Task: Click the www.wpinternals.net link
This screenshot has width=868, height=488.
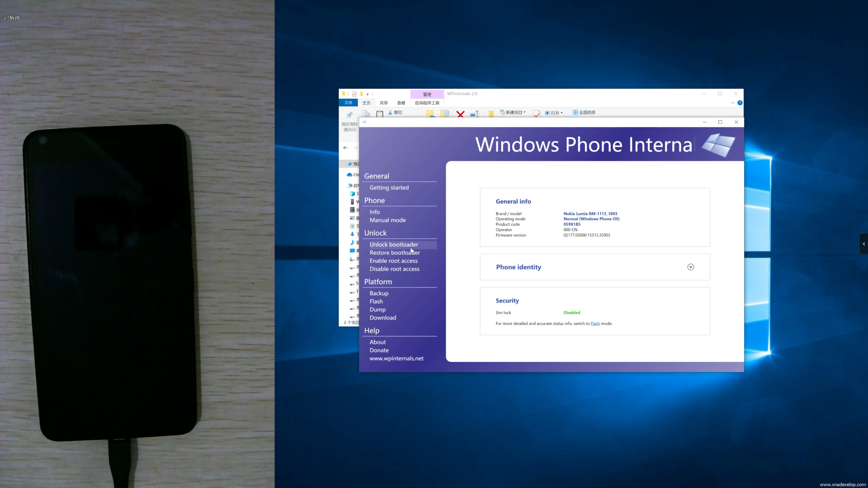Action: (396, 358)
